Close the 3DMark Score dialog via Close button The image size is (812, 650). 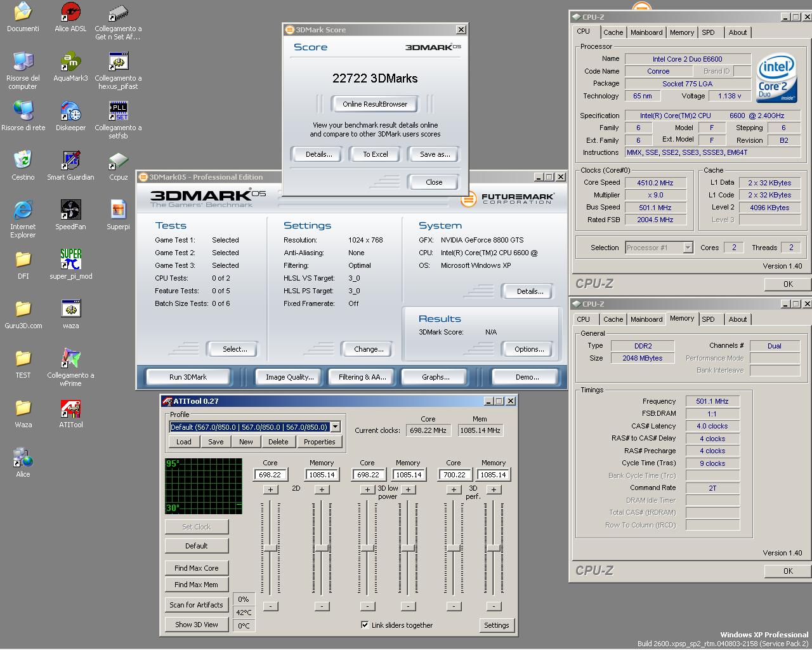(434, 182)
